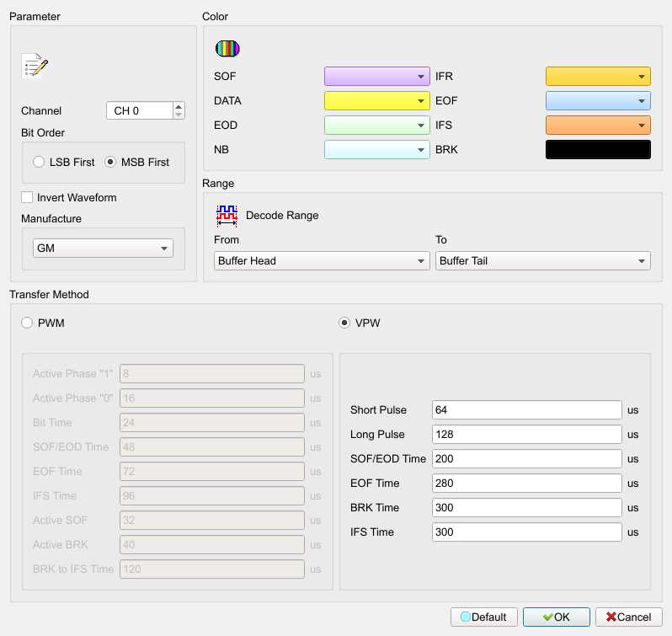
Task: Click the Channel CH 0 field
Action: tap(140, 110)
